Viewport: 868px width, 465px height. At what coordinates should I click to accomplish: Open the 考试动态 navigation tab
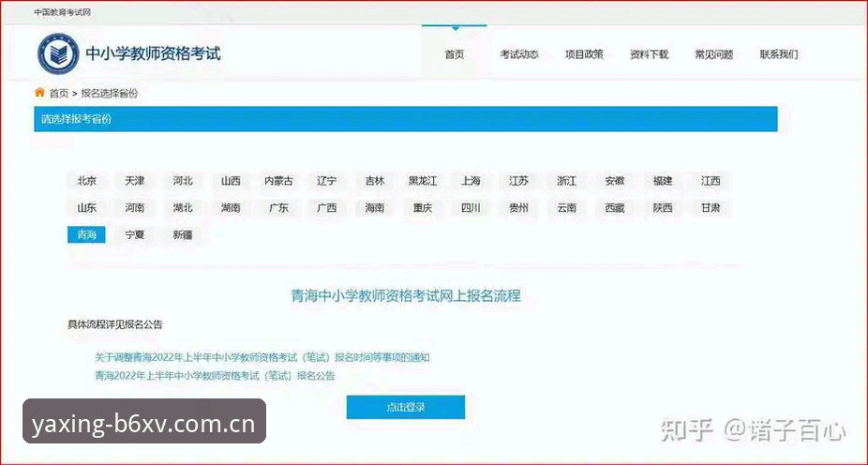(x=519, y=54)
